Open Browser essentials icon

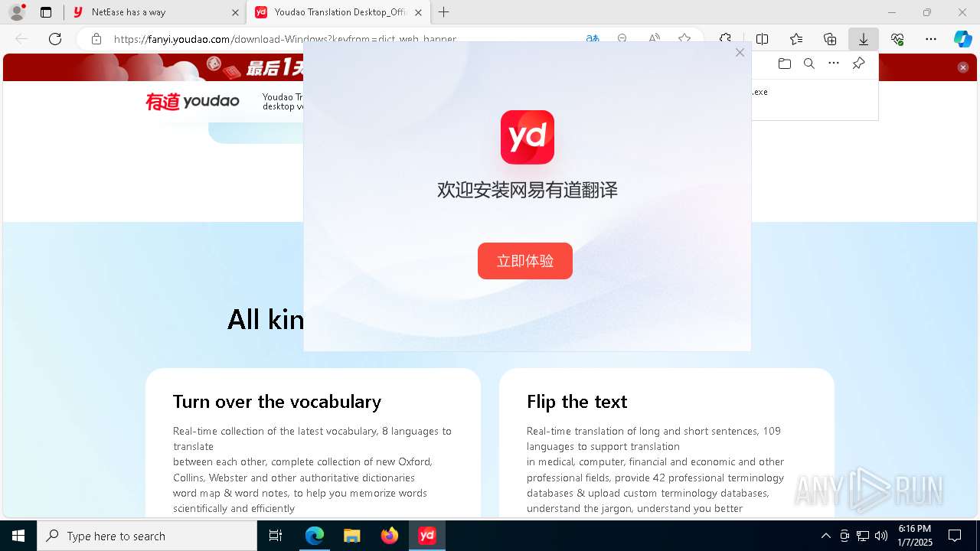[897, 39]
